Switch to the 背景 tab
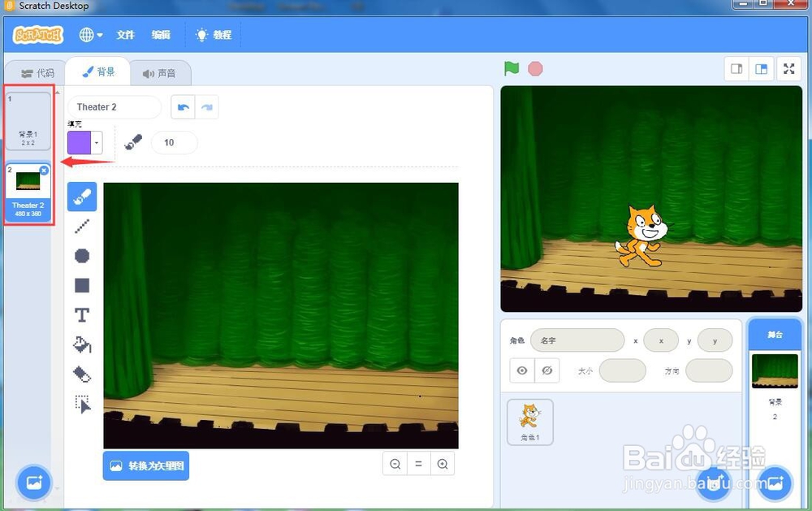The height and width of the screenshot is (511, 812). coord(98,72)
